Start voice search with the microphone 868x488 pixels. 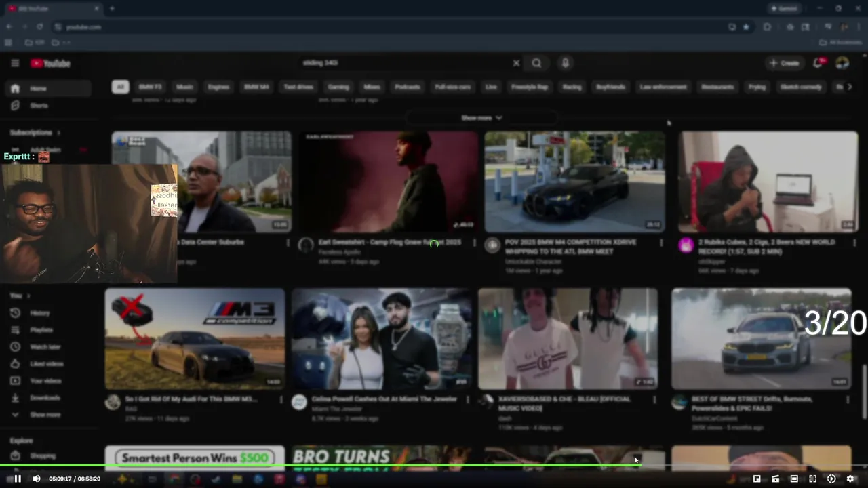point(565,63)
